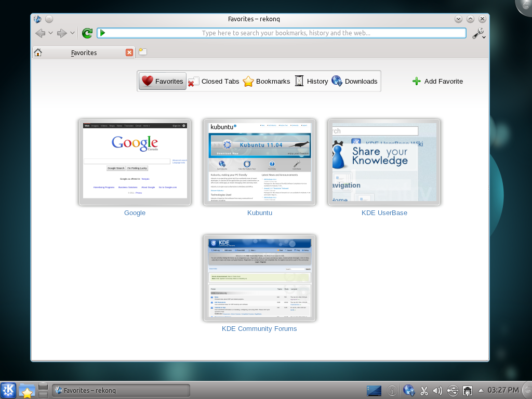Reload the page with the green refresh icon
The width and height of the screenshot is (532, 399).
[x=87, y=33]
